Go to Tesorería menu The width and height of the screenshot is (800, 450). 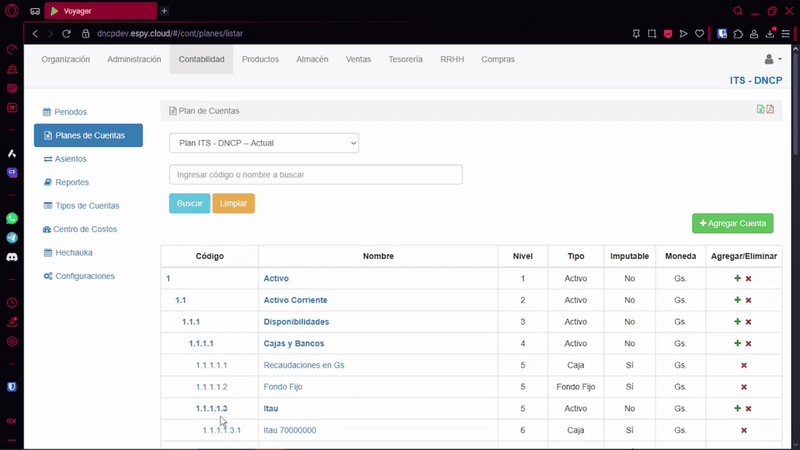405,60
